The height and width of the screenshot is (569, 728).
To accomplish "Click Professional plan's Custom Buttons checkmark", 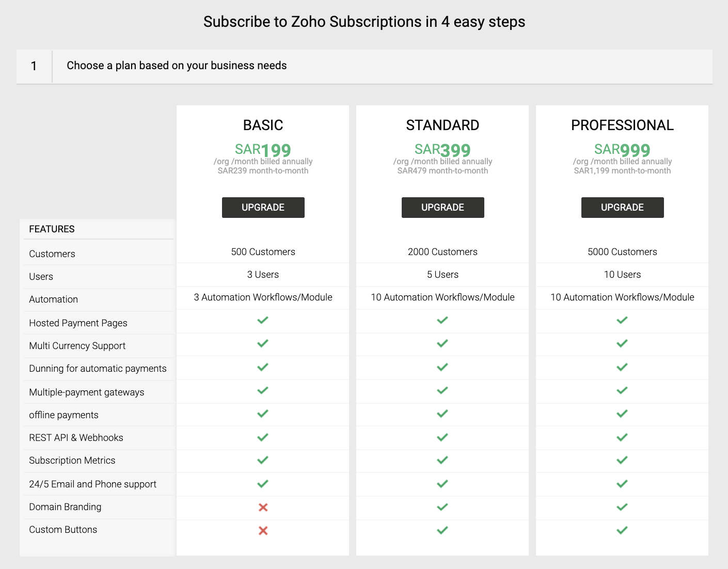I will (x=622, y=530).
